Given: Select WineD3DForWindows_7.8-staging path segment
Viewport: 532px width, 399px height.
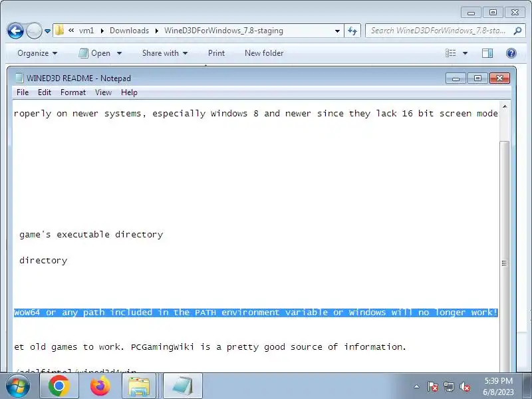Looking at the screenshot, I should coord(223,31).
